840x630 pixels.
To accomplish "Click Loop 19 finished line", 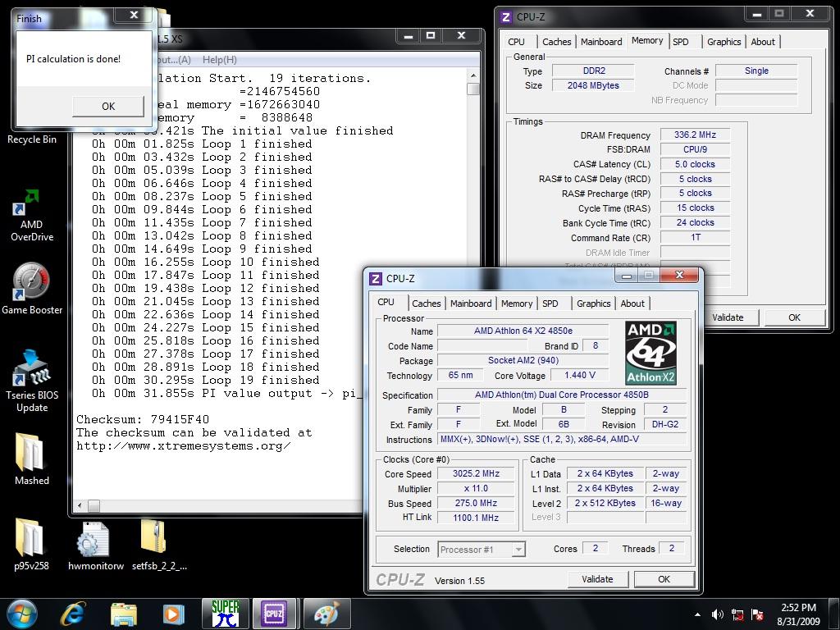I will 205,381.
